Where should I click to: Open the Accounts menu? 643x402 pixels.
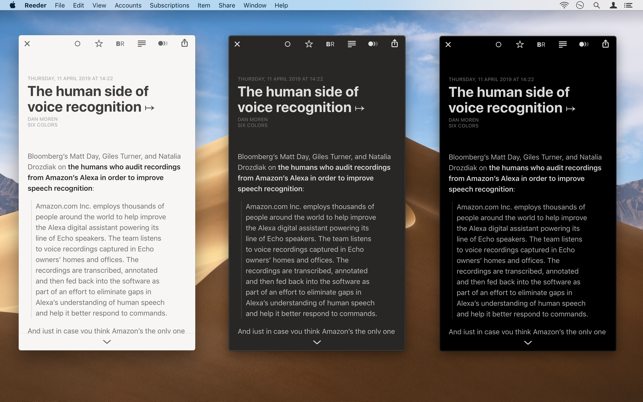point(128,5)
